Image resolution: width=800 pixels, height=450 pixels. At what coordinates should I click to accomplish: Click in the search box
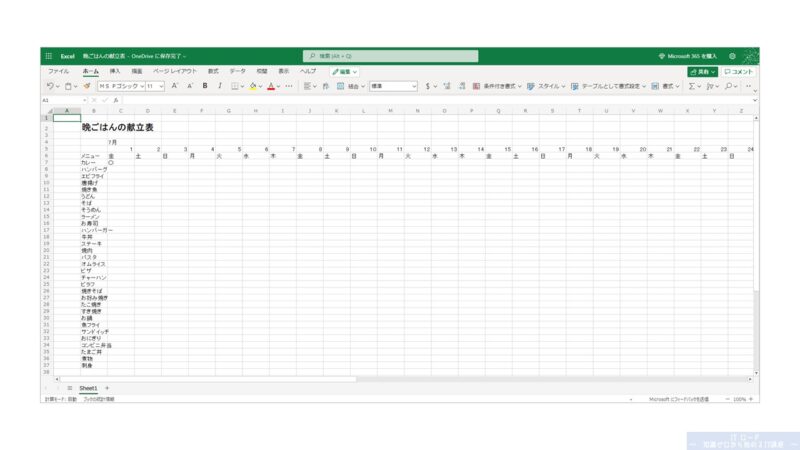pos(390,56)
